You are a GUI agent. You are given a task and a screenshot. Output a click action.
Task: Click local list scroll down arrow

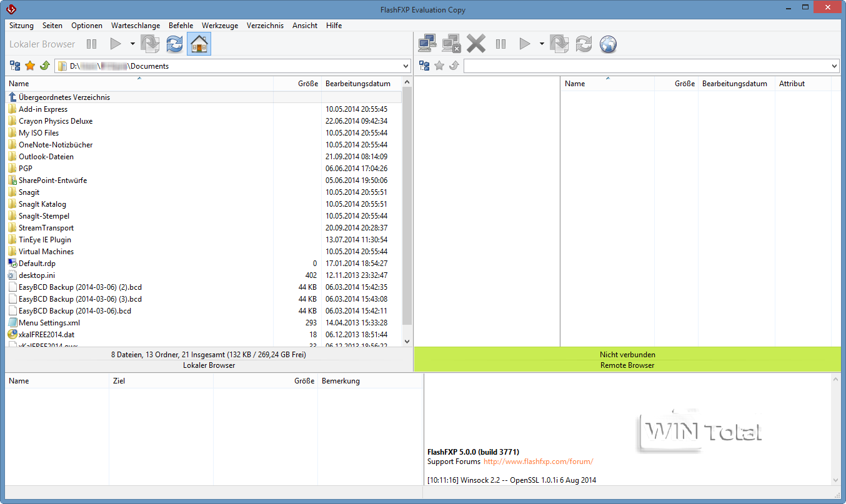tap(407, 342)
